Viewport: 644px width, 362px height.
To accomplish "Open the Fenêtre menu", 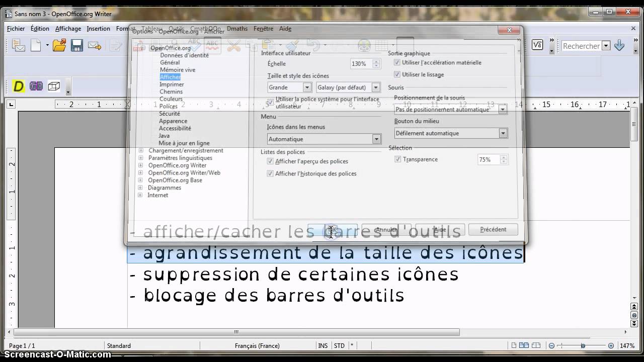I will pyautogui.click(x=264, y=29).
